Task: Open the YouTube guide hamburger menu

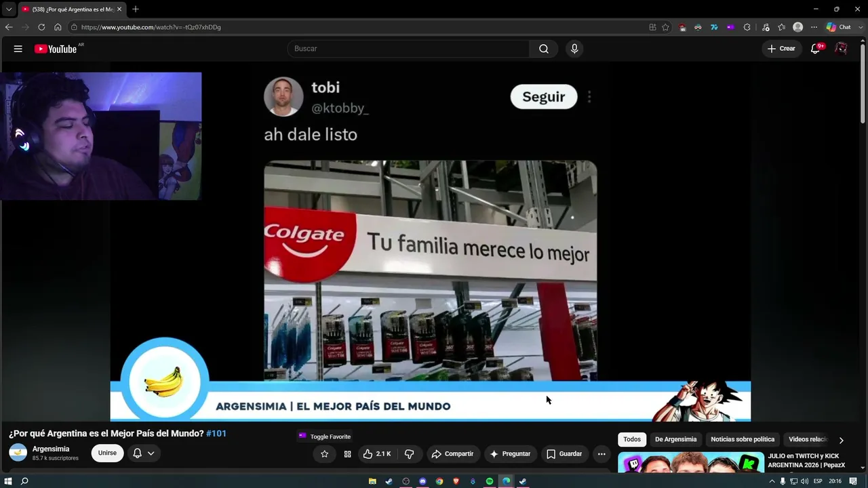Action: point(18,49)
